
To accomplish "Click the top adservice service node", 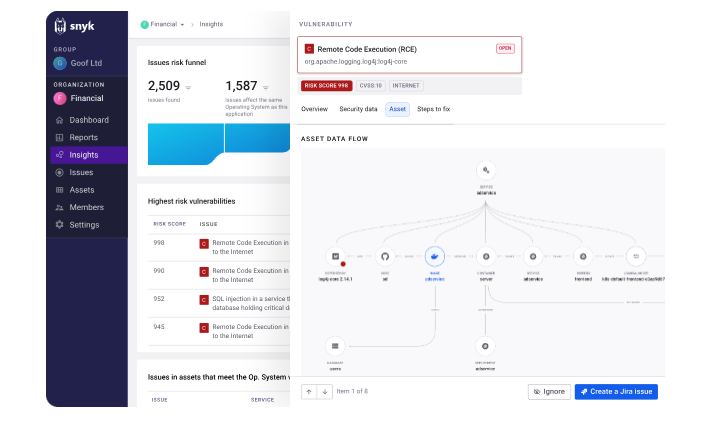I will pyautogui.click(x=486, y=170).
